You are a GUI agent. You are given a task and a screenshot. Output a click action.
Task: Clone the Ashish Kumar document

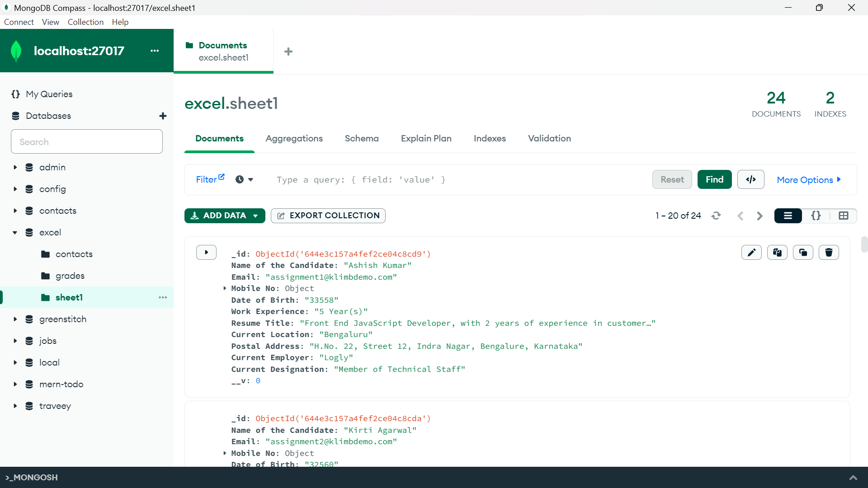point(803,252)
